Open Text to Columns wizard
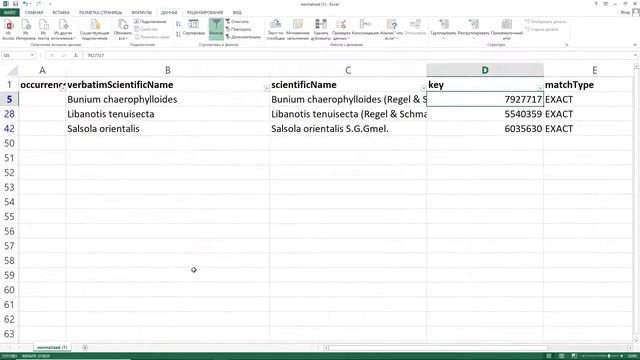The height and width of the screenshot is (360, 640). (x=276, y=30)
